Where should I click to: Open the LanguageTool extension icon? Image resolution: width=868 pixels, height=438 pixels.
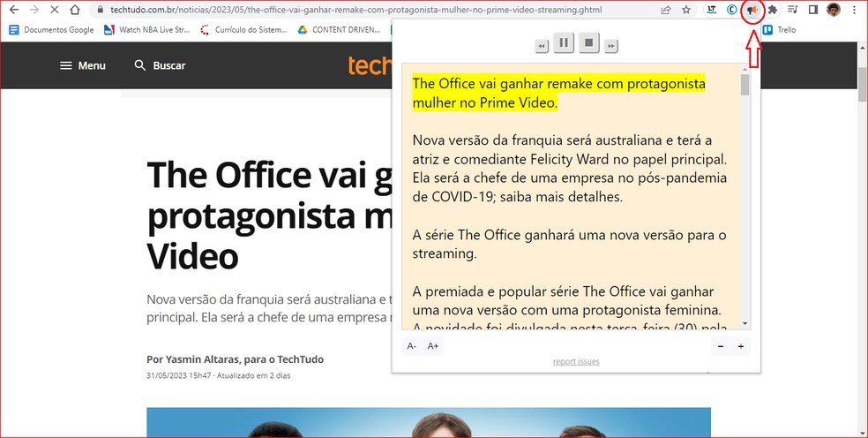711,10
